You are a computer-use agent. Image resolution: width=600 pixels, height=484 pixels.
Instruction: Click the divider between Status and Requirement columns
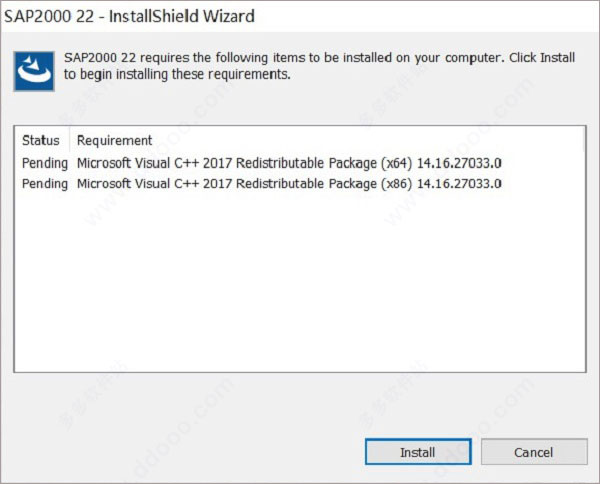point(70,140)
